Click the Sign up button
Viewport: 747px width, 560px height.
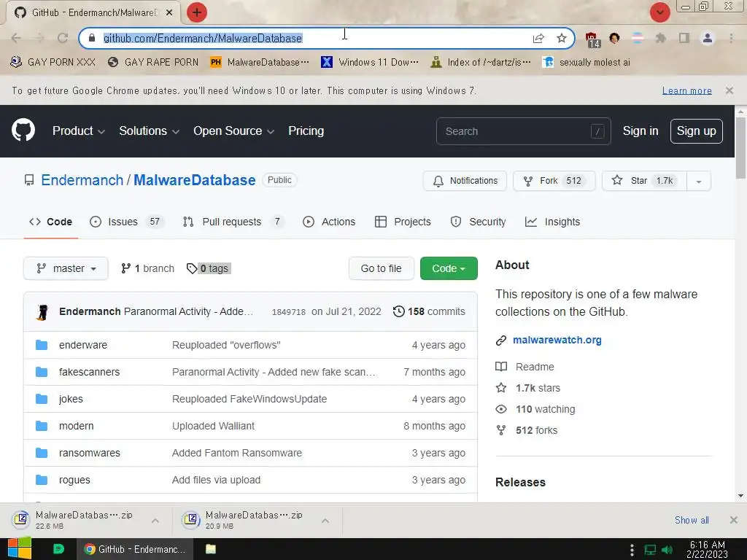point(696,131)
